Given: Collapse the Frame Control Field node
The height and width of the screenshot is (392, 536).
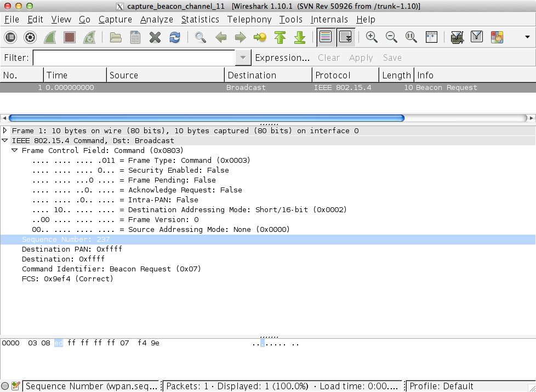Looking at the screenshot, I should coord(15,150).
